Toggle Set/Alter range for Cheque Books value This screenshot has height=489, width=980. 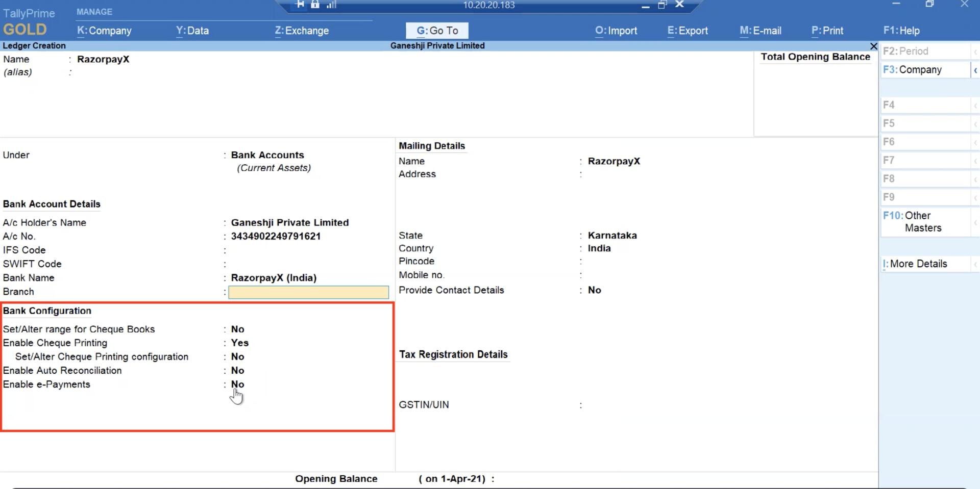(237, 329)
